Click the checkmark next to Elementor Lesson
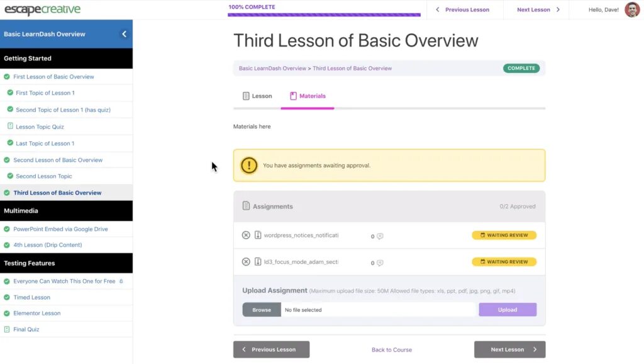This screenshot has height=364, width=644. 7,313
